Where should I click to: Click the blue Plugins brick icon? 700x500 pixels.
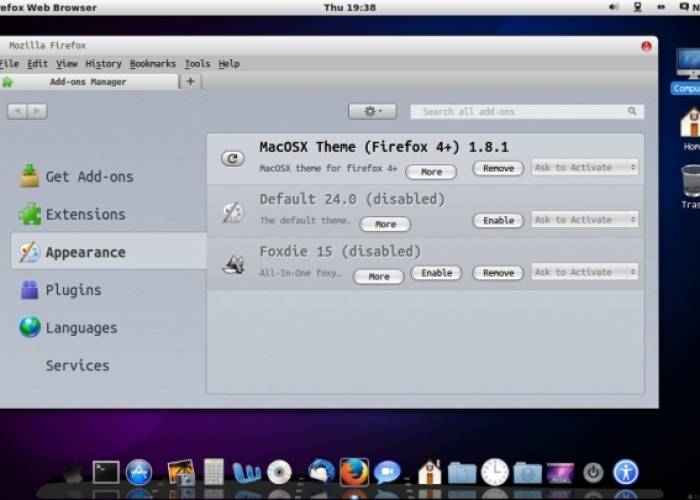pyautogui.click(x=29, y=290)
